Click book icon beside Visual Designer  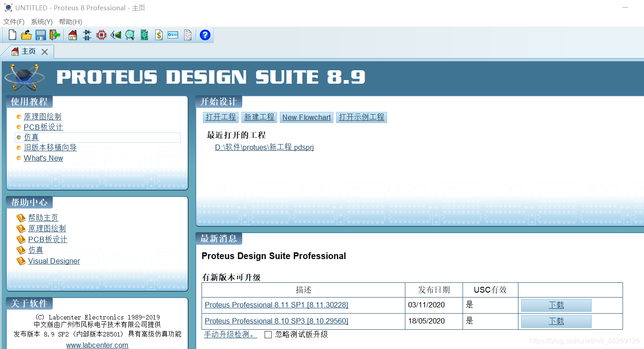coord(21,261)
